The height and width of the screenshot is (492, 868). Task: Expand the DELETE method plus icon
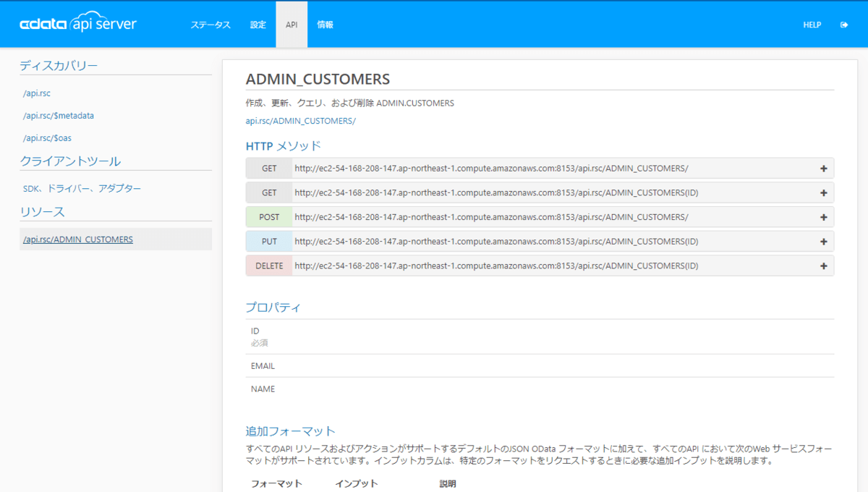823,266
